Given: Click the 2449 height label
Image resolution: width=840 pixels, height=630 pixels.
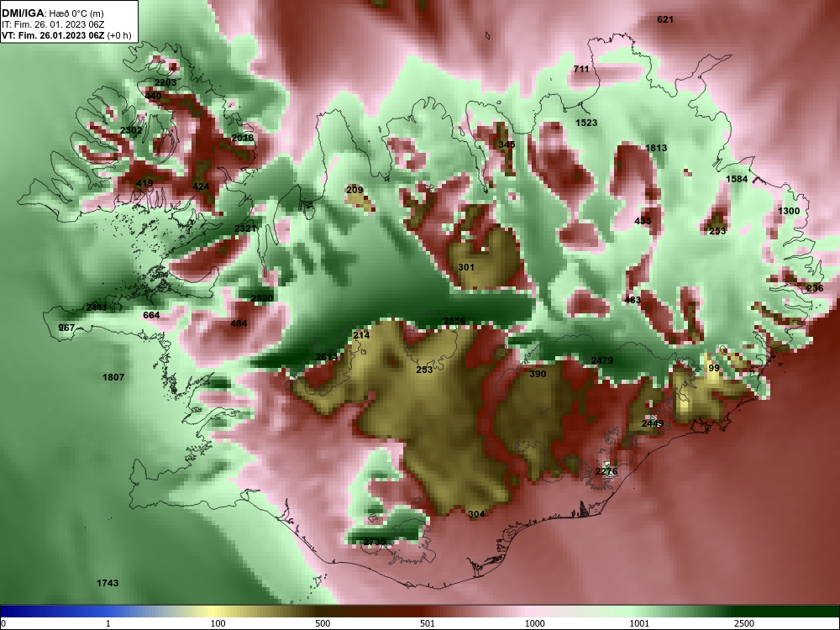Looking at the screenshot, I should (x=653, y=423).
